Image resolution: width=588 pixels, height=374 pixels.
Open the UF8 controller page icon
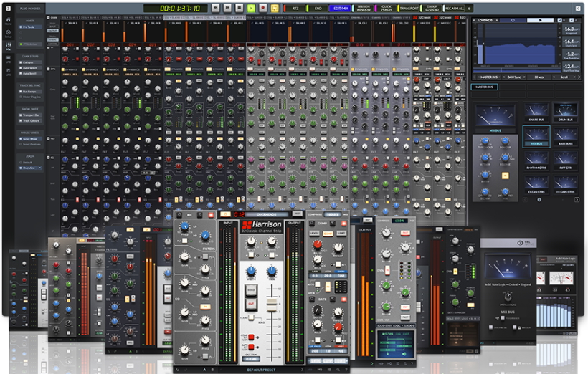(9, 59)
